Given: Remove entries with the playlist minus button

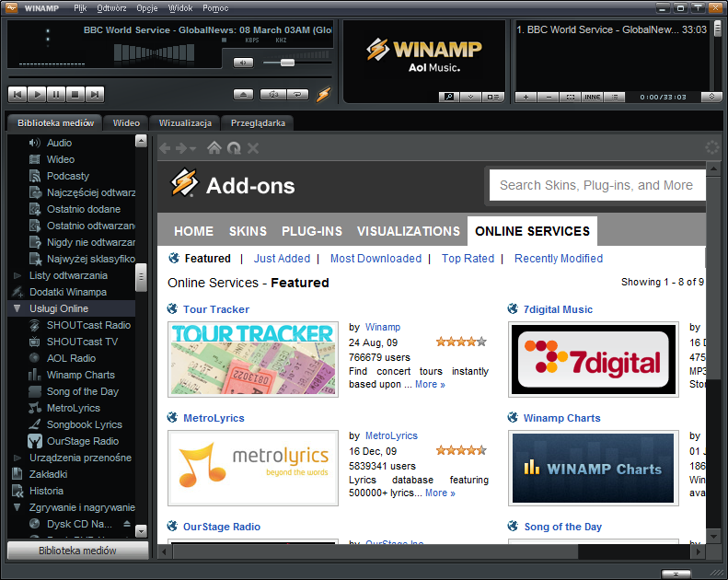Looking at the screenshot, I should click(x=549, y=97).
